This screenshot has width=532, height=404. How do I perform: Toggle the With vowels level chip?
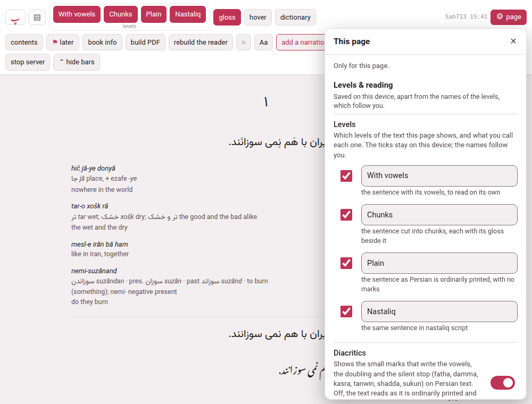[x=77, y=14]
